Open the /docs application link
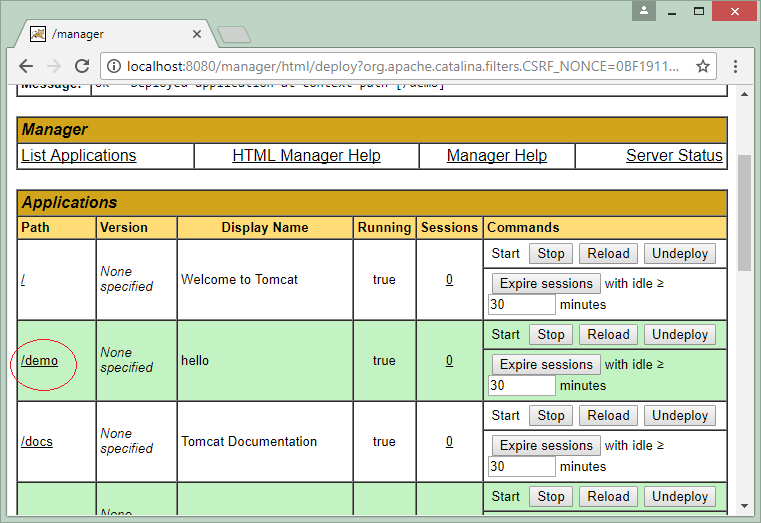 37,442
